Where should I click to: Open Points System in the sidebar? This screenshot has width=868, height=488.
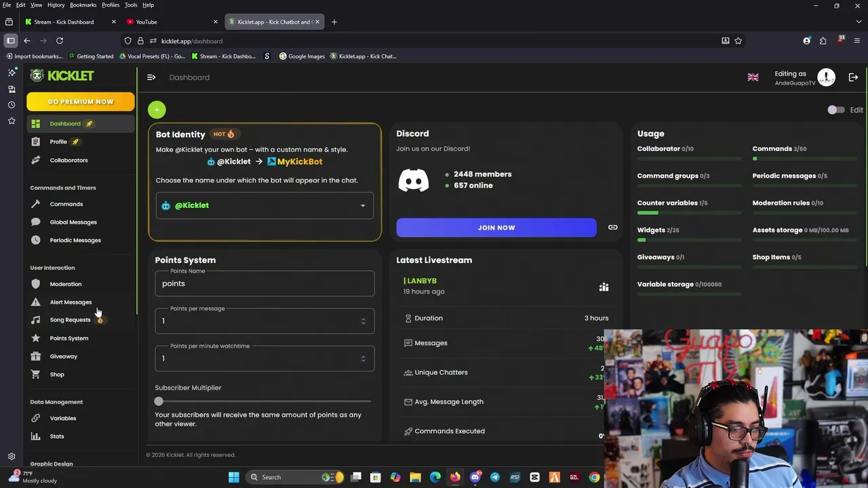[69, 338]
